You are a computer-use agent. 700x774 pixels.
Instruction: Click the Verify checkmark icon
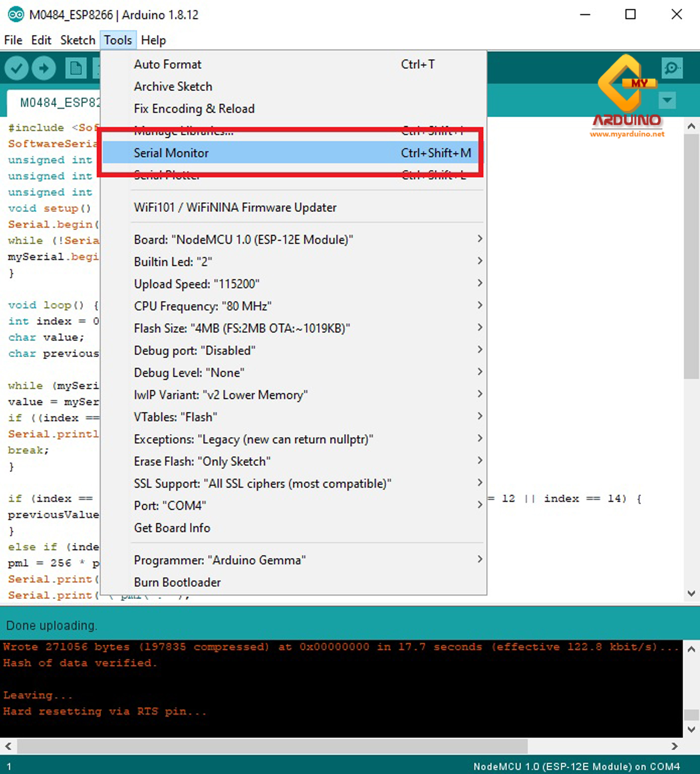(x=16, y=69)
